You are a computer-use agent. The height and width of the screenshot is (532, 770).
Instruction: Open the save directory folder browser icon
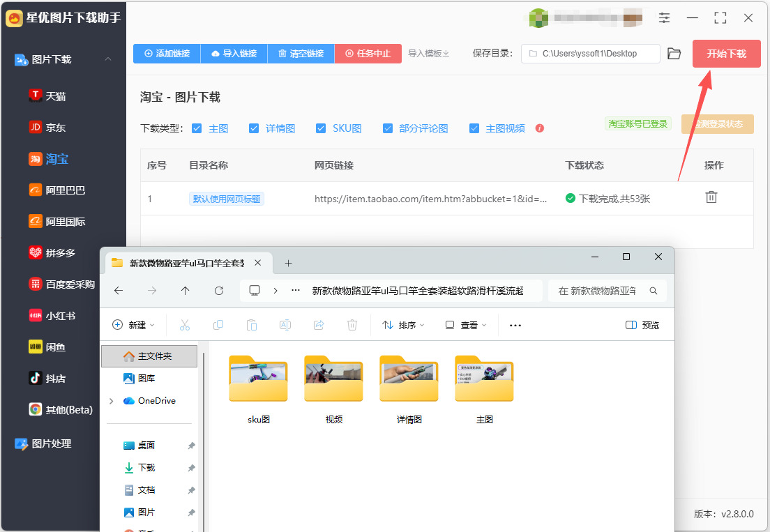[674, 54]
